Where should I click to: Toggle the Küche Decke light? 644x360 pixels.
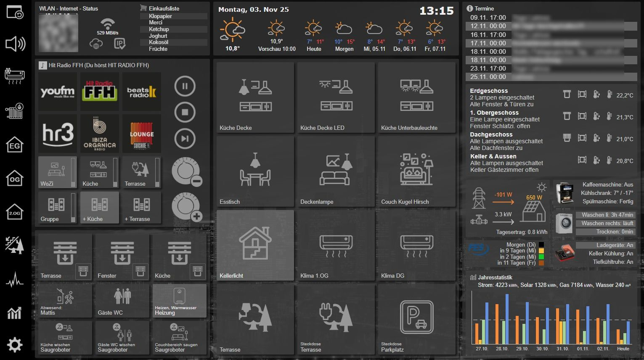tap(255, 97)
